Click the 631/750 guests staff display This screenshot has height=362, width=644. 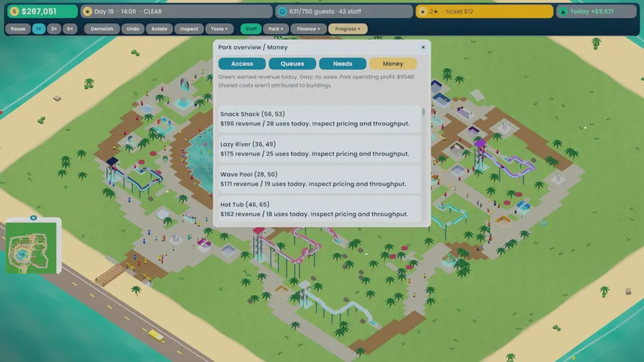coord(344,11)
